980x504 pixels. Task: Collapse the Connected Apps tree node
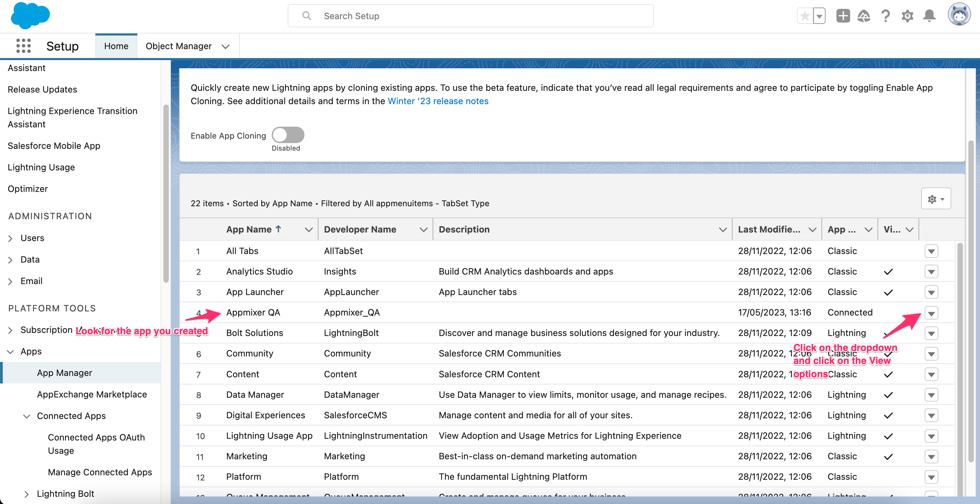pos(27,416)
